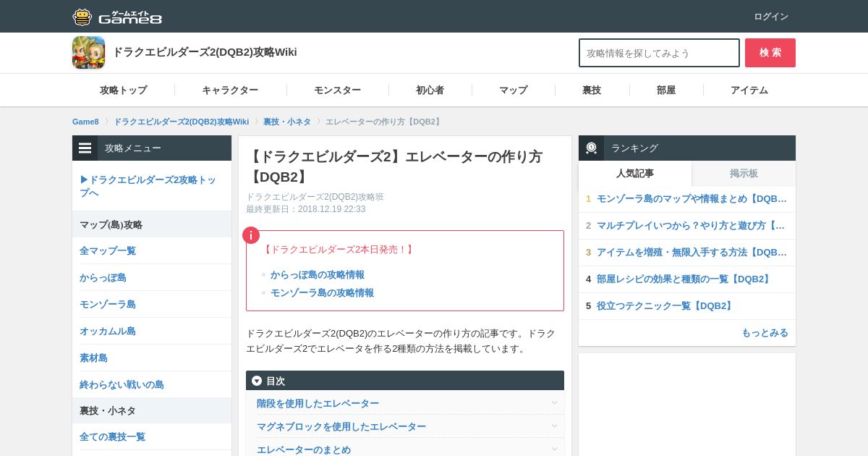Click the ranking medal icon beside ランキング
This screenshot has width=868, height=456.
[x=592, y=148]
